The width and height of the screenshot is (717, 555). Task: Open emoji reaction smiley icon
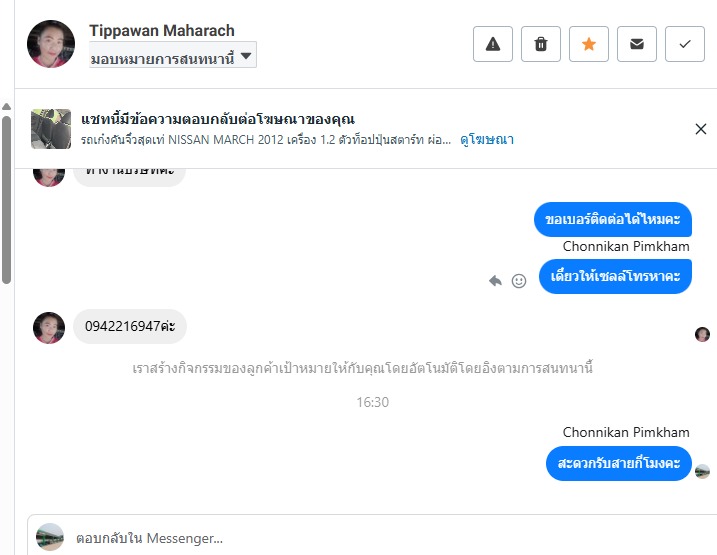[519, 281]
